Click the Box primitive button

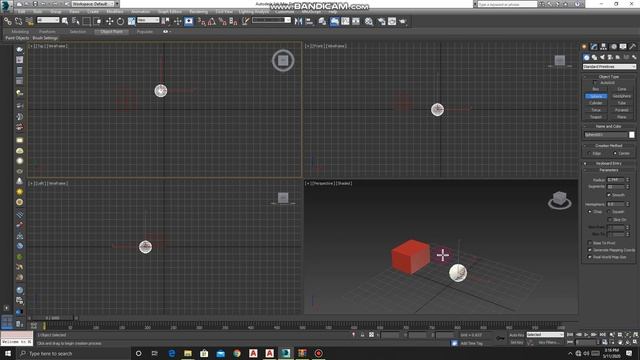[596, 89]
